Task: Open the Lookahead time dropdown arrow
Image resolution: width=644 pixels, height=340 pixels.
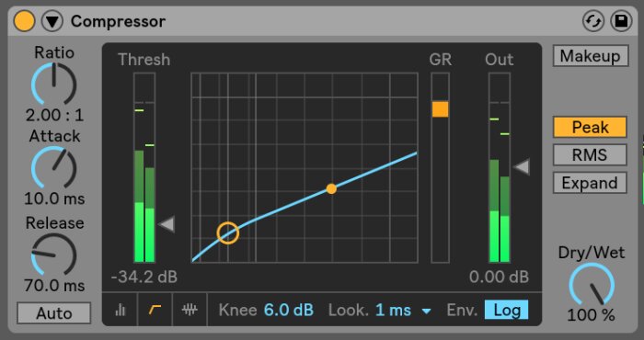Action: [427, 312]
